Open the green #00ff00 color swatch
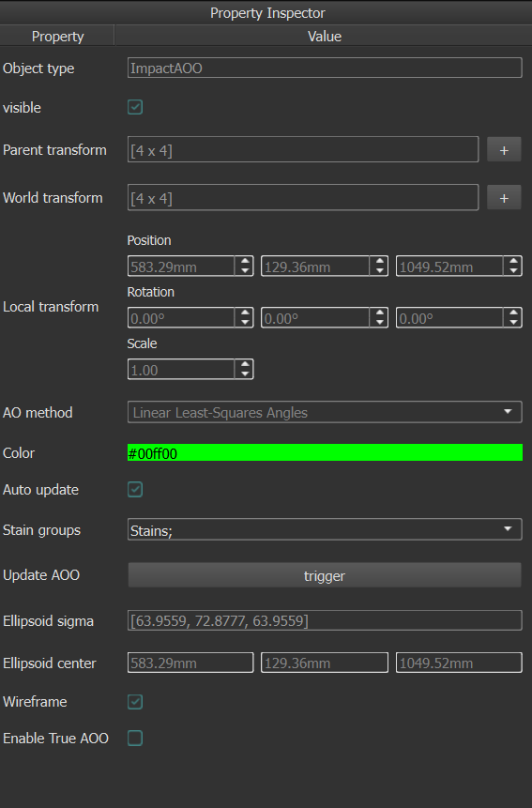 click(325, 453)
